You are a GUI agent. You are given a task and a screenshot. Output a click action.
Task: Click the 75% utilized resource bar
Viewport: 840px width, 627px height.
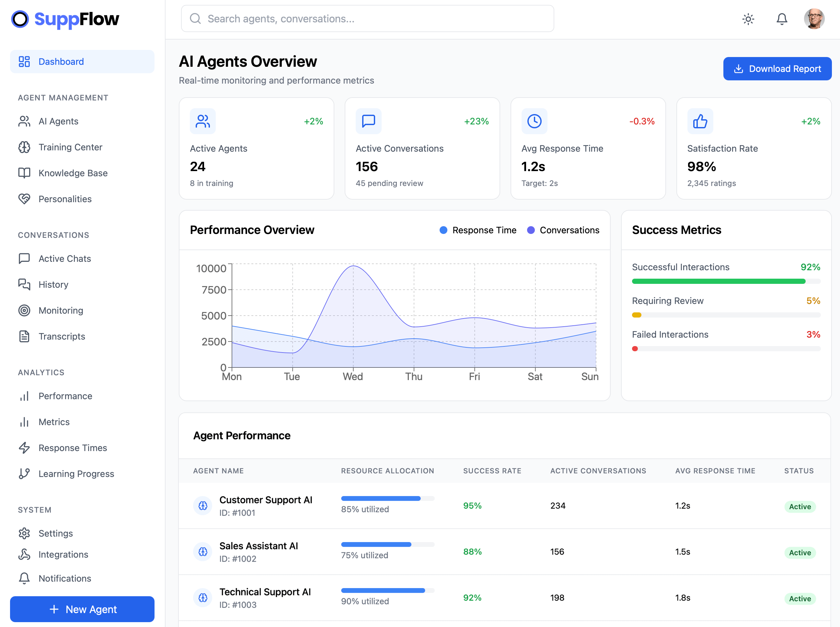click(x=387, y=544)
